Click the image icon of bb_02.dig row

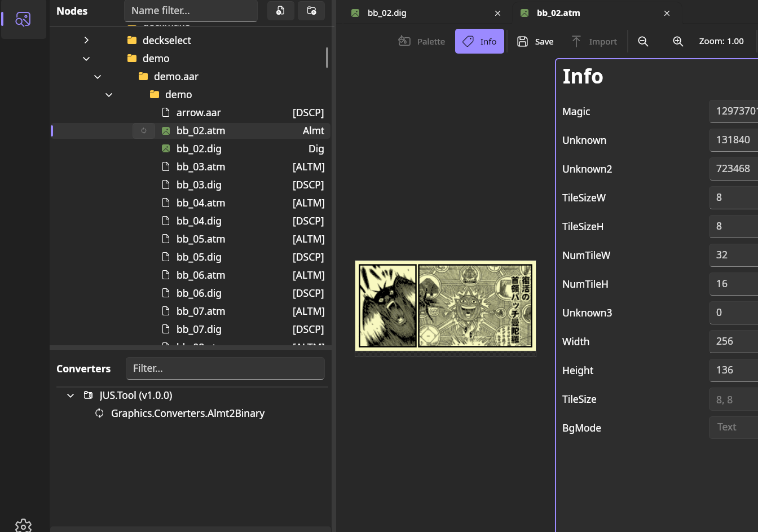pyautogui.click(x=166, y=149)
